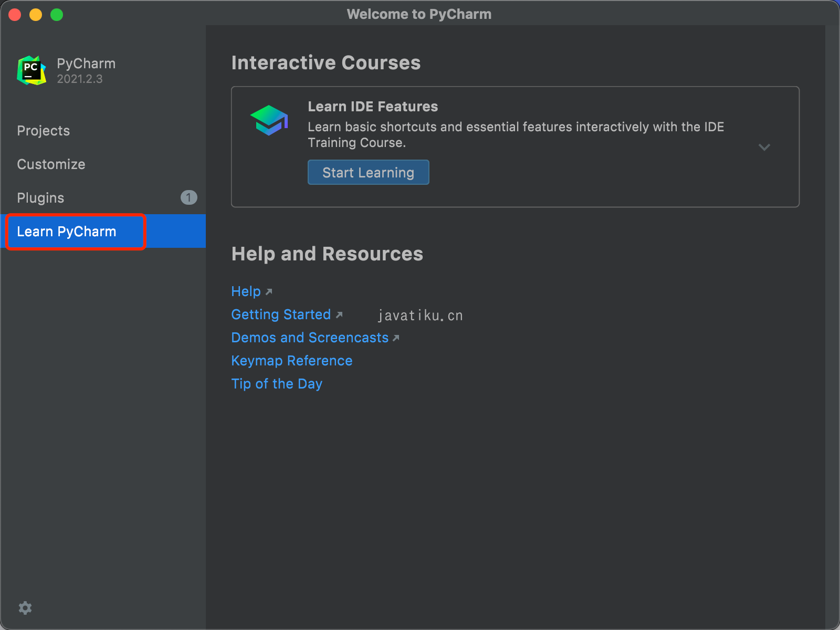Click the PyCharm logo icon
The width and height of the screenshot is (840, 630).
tap(31, 70)
